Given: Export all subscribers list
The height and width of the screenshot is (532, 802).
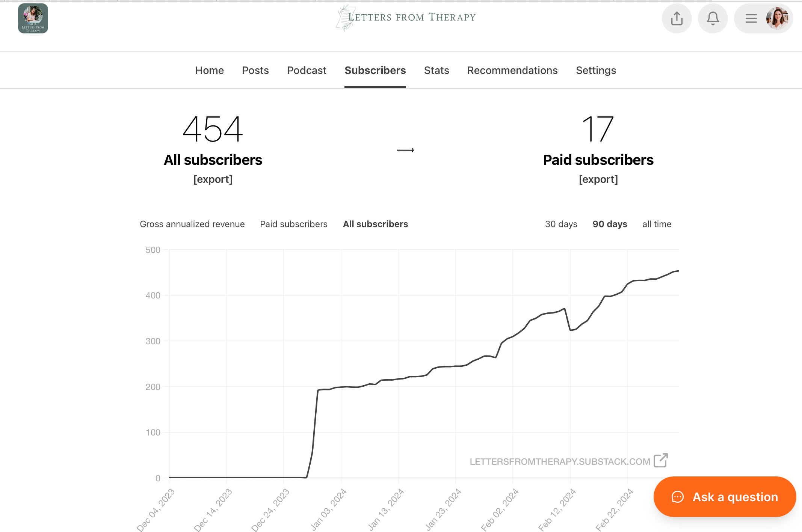Looking at the screenshot, I should pyautogui.click(x=213, y=179).
